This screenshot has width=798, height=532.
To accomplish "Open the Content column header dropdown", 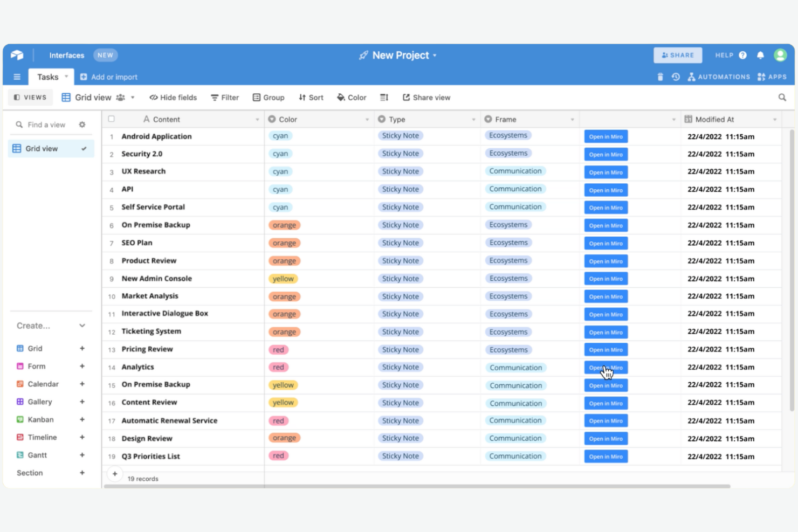I will (256, 119).
